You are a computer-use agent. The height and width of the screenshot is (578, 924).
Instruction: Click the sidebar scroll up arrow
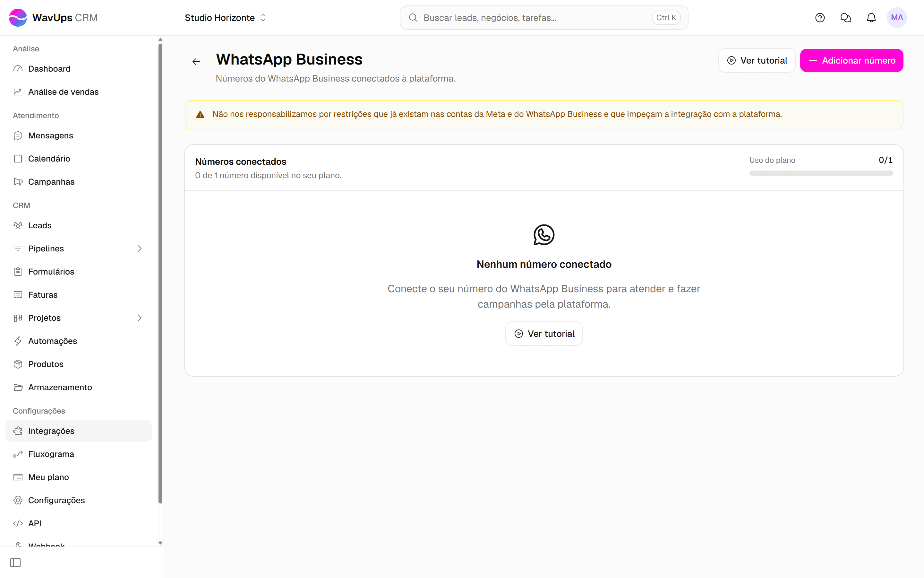point(160,40)
